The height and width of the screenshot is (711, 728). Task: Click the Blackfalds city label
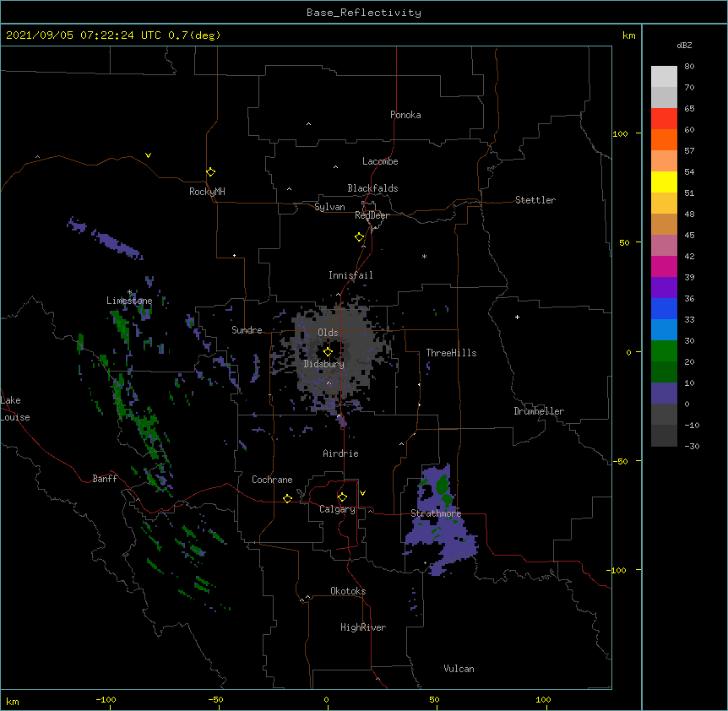point(372,188)
